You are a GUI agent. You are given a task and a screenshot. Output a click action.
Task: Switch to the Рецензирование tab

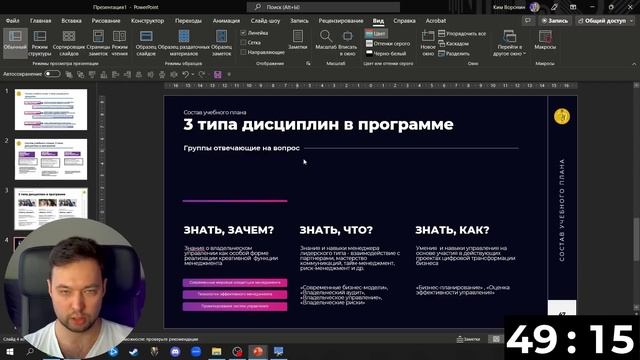pyautogui.click(x=341, y=20)
